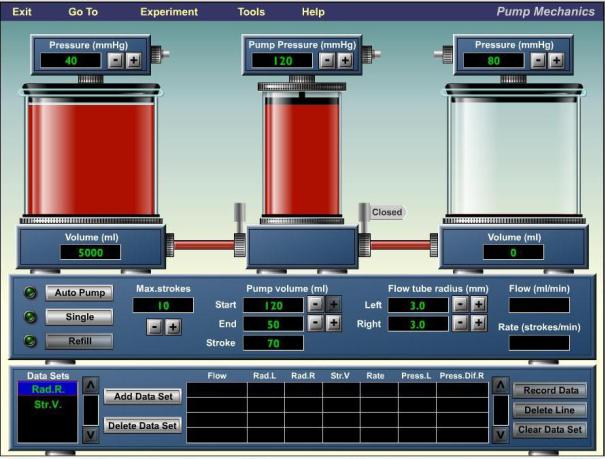The width and height of the screenshot is (605, 459).
Task: Click the Pump Pressure value 120
Action: click(x=282, y=61)
